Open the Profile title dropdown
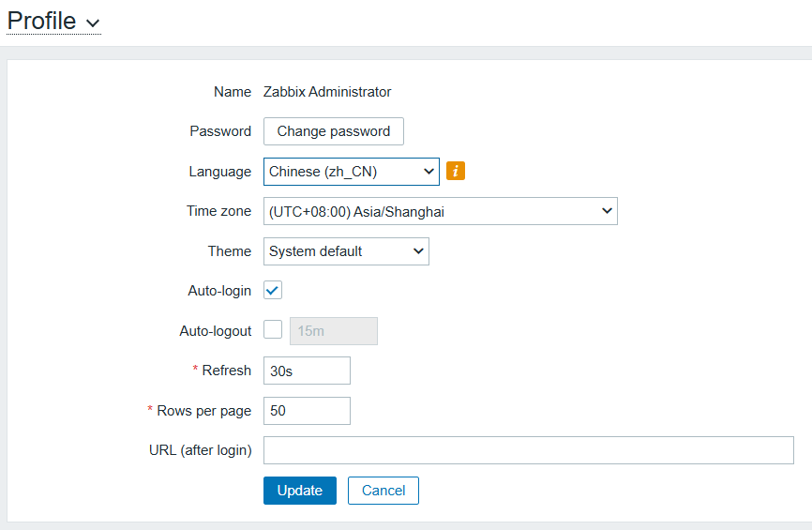 click(x=53, y=22)
